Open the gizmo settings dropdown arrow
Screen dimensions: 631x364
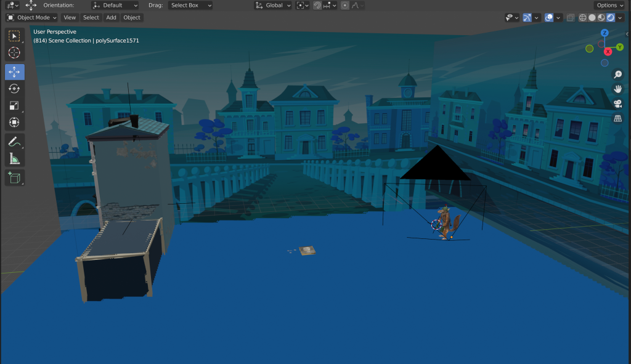point(536,18)
